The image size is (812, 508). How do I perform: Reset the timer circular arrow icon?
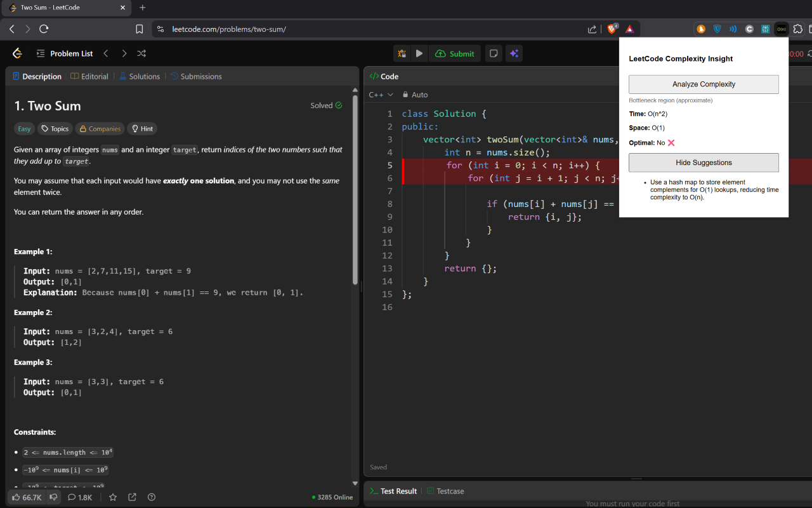click(809, 54)
